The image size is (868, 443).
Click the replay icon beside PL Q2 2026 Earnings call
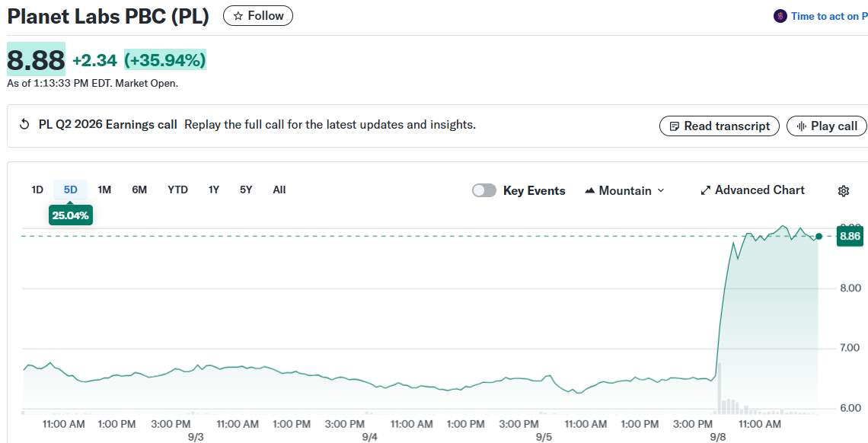[x=24, y=124]
